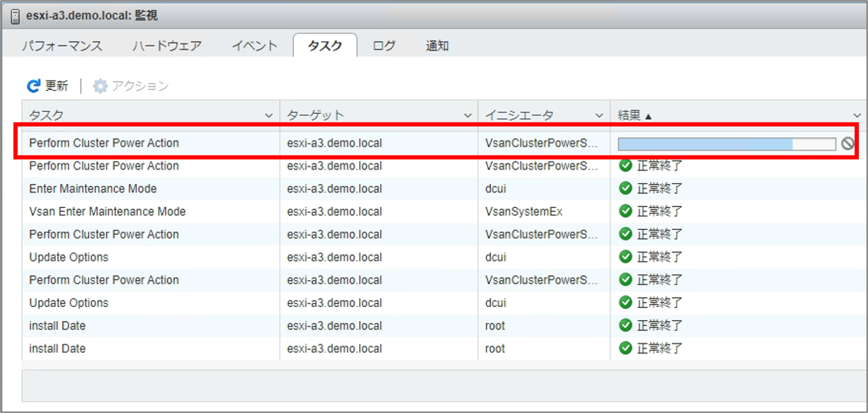Go to the 通知 tab
Screen dimensions: 868x413
pyautogui.click(x=438, y=46)
